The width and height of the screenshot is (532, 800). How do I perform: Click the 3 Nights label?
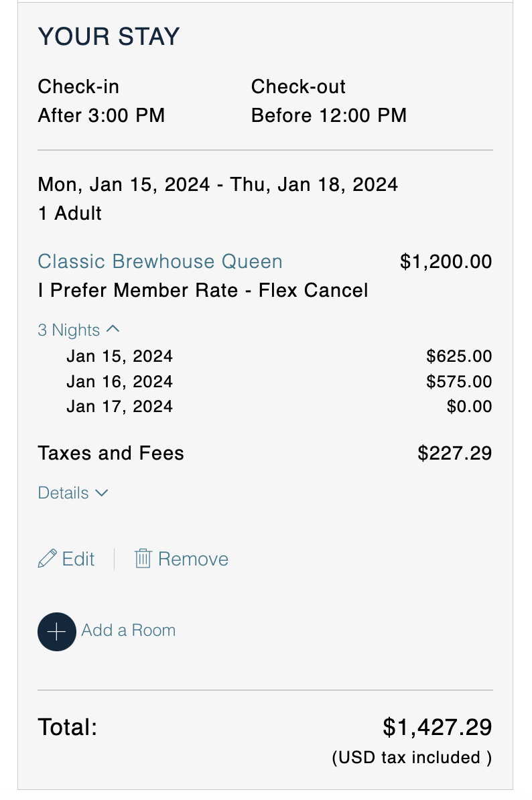(x=69, y=330)
